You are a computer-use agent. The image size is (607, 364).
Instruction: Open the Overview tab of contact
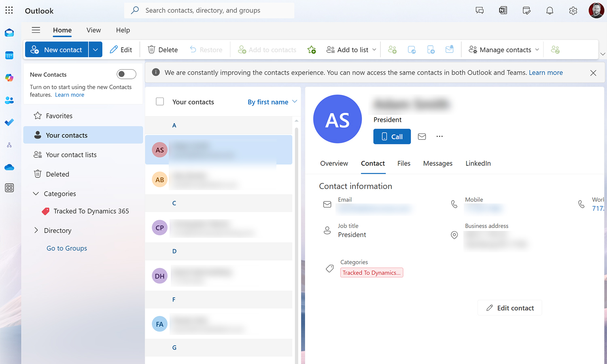click(334, 163)
